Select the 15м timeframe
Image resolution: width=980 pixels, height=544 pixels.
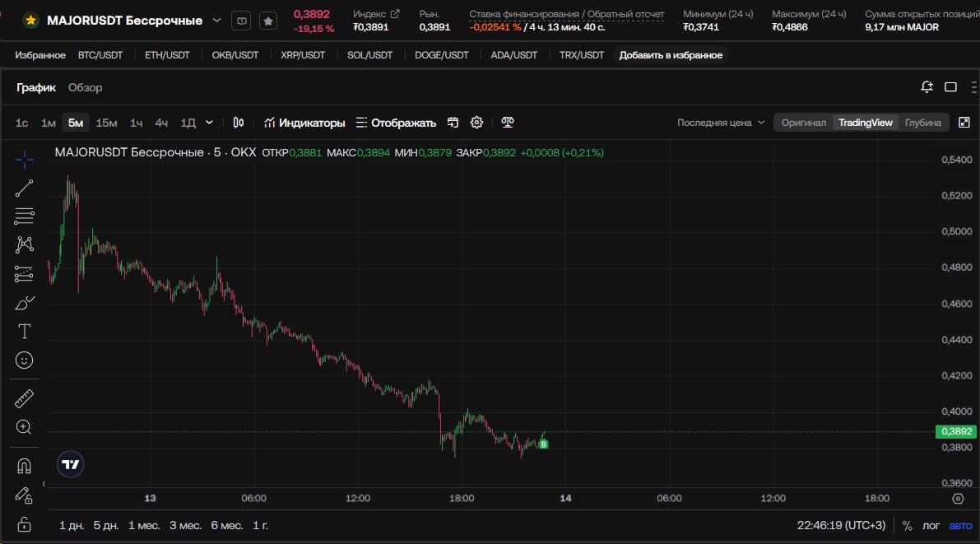106,123
